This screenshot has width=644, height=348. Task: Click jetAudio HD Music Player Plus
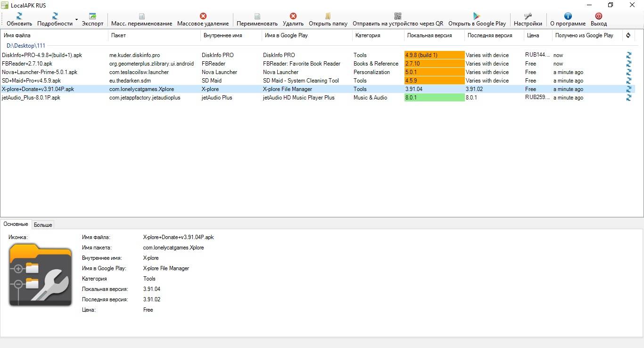click(x=299, y=98)
